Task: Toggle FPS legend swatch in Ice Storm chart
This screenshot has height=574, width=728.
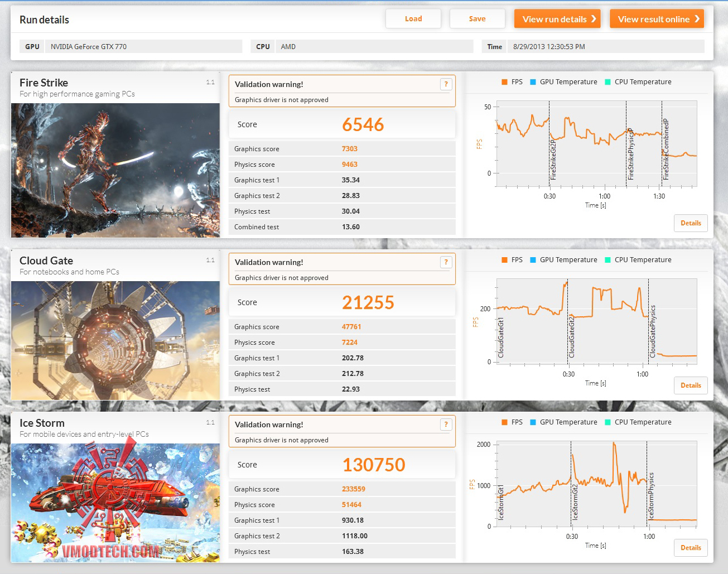Action: tap(504, 422)
